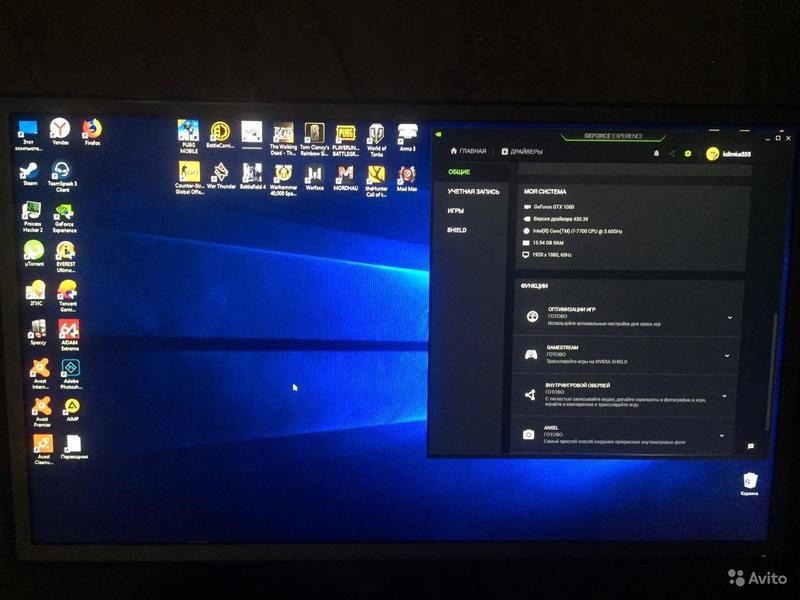Select the Adobe Photoshop shortcut
This screenshot has height=600, width=800.
pos(71,374)
